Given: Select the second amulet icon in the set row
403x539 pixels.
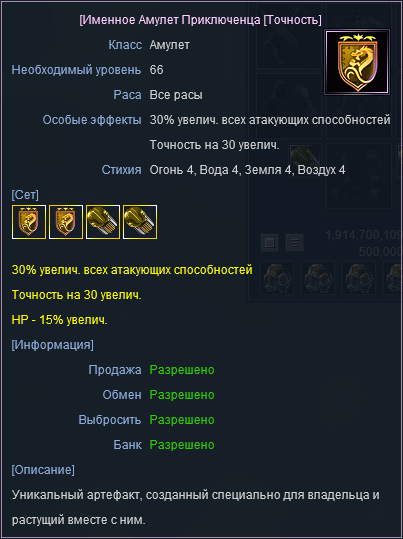Looking at the screenshot, I should pyautogui.click(x=66, y=222).
